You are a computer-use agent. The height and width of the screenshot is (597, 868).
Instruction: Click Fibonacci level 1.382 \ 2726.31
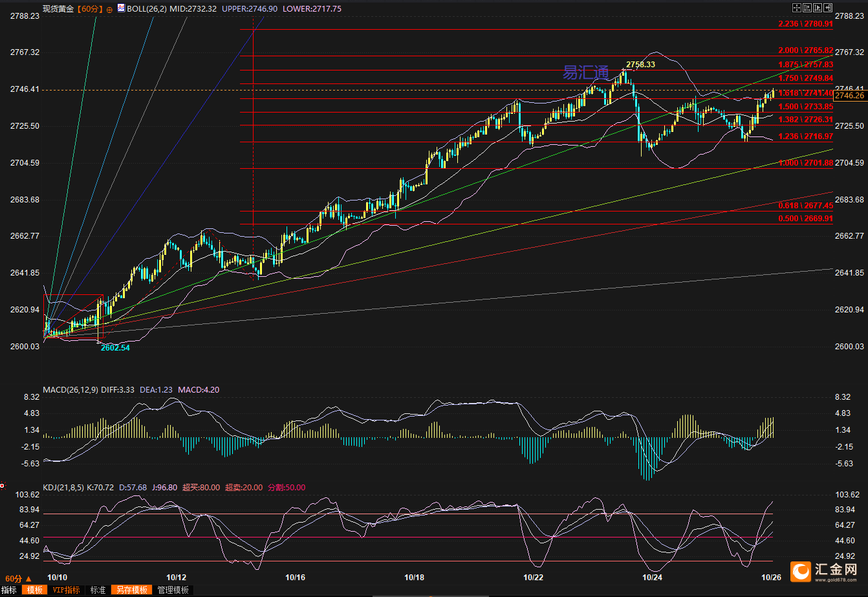pos(805,120)
